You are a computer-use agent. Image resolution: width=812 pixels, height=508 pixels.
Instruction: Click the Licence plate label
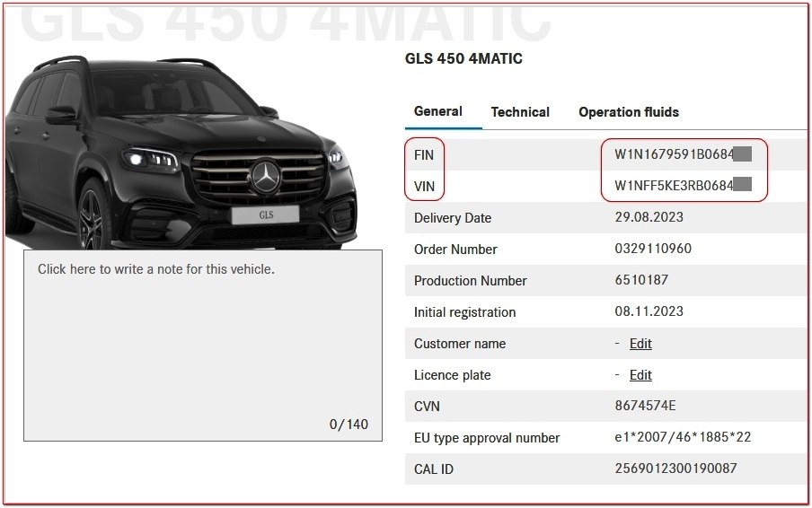click(452, 375)
